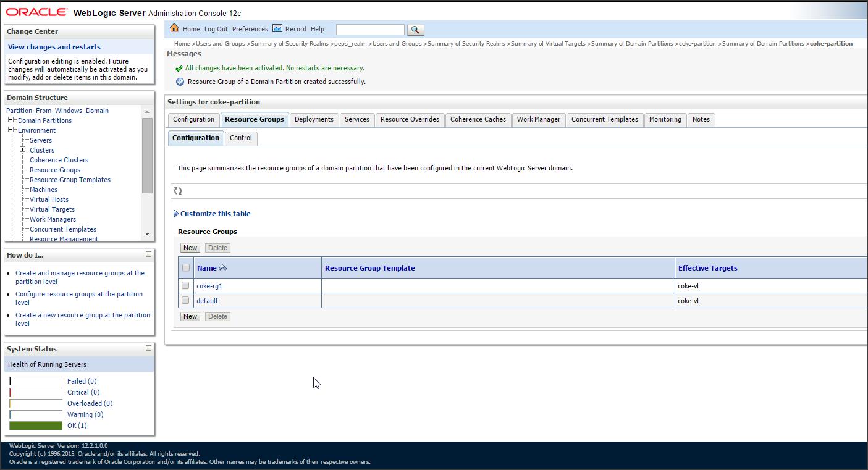
Task: Click View changes and restarts link
Action: coord(54,47)
